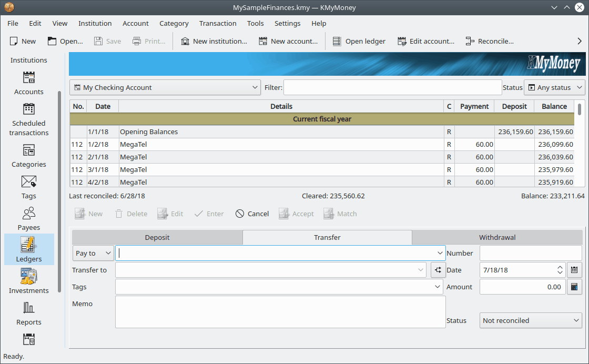The image size is (589, 364).
Task: Increase the date using the up arrow
Action: (x=560, y=267)
